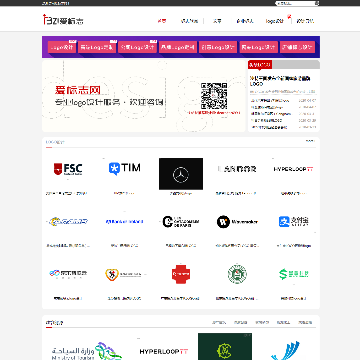This screenshot has height=360, width=360.
Task: Open the bold headline ending in LOGO
Action: click(x=280, y=81)
